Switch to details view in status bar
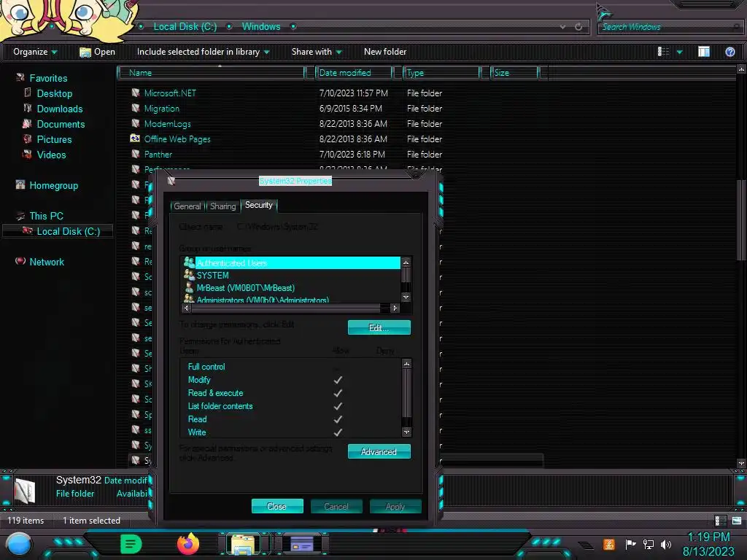This screenshot has width=747, height=560. coord(720,521)
